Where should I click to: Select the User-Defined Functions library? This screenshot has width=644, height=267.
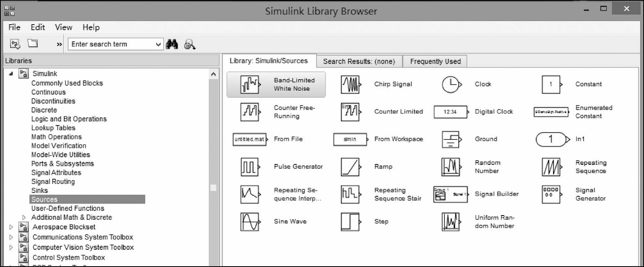coord(68,208)
